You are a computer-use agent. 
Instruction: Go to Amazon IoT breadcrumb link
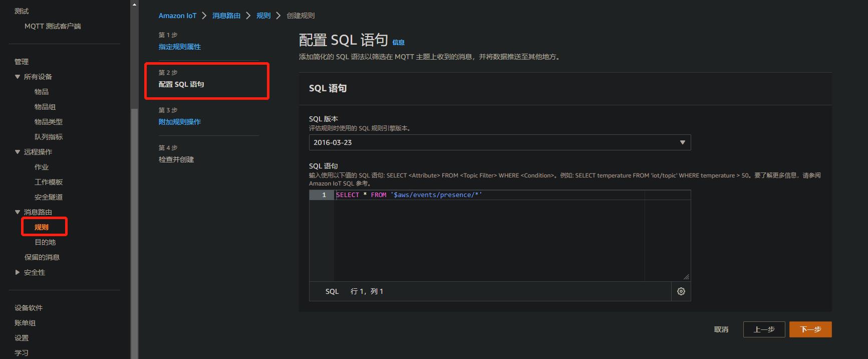coord(177,16)
